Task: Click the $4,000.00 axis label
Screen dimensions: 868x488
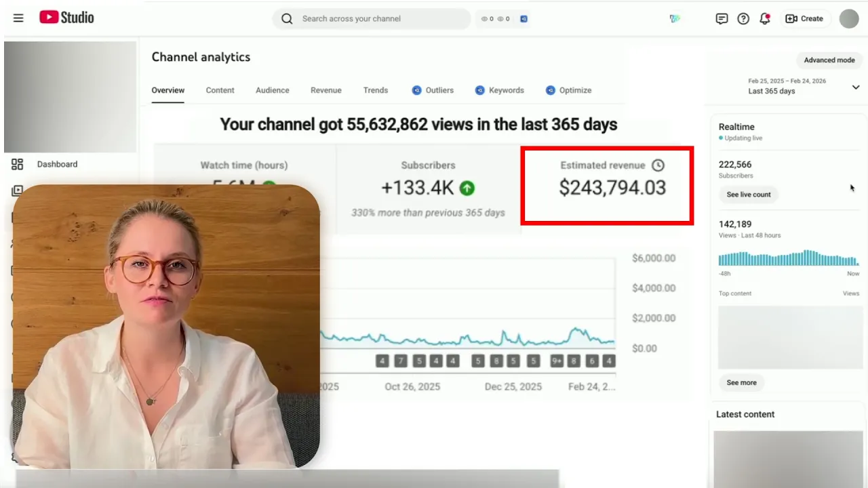Action: click(x=654, y=288)
